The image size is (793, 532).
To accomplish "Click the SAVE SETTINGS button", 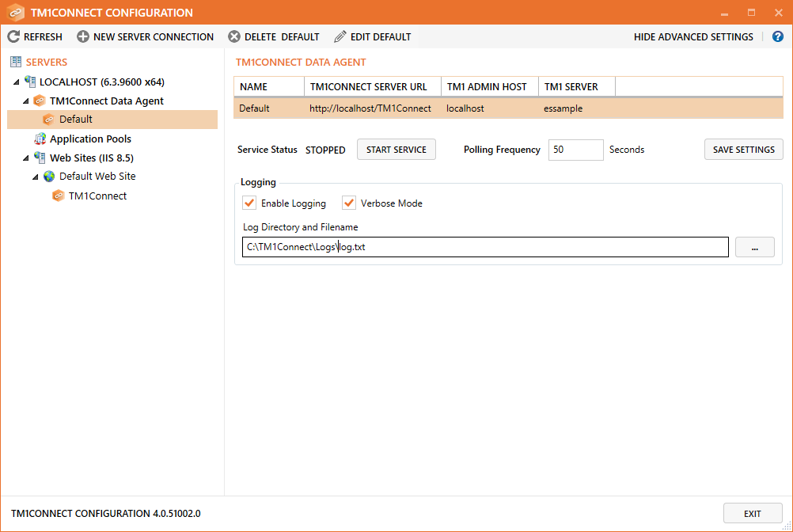I will coord(743,149).
